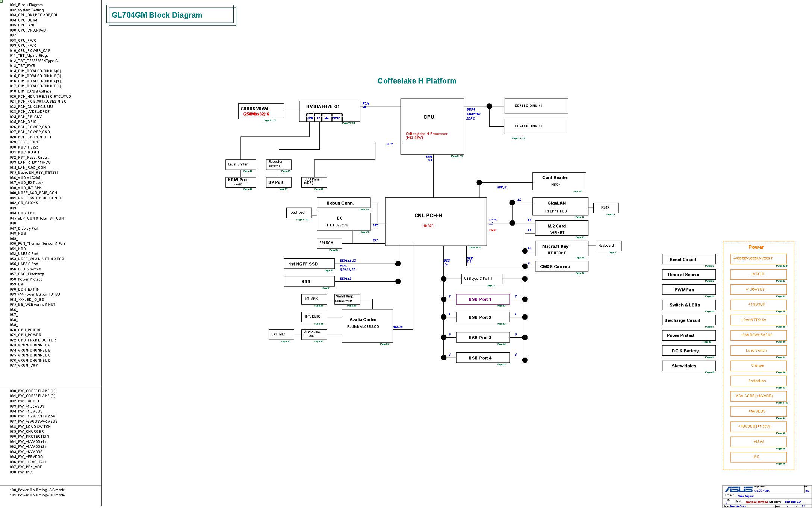The image size is (812, 508).
Task: Click the 072_GPU_FRAME BUFFER index entry
Action: tap(33, 340)
